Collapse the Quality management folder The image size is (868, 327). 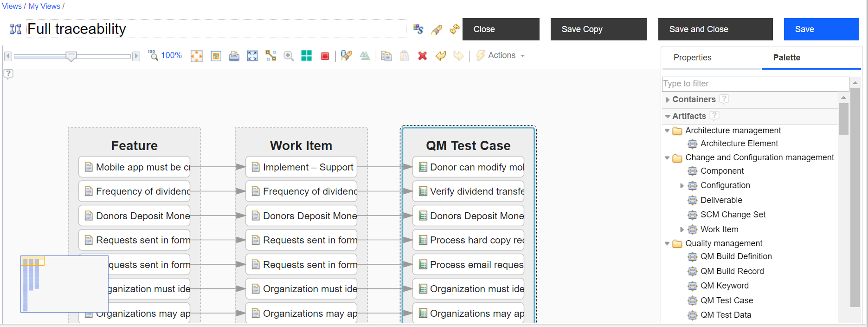pos(667,243)
